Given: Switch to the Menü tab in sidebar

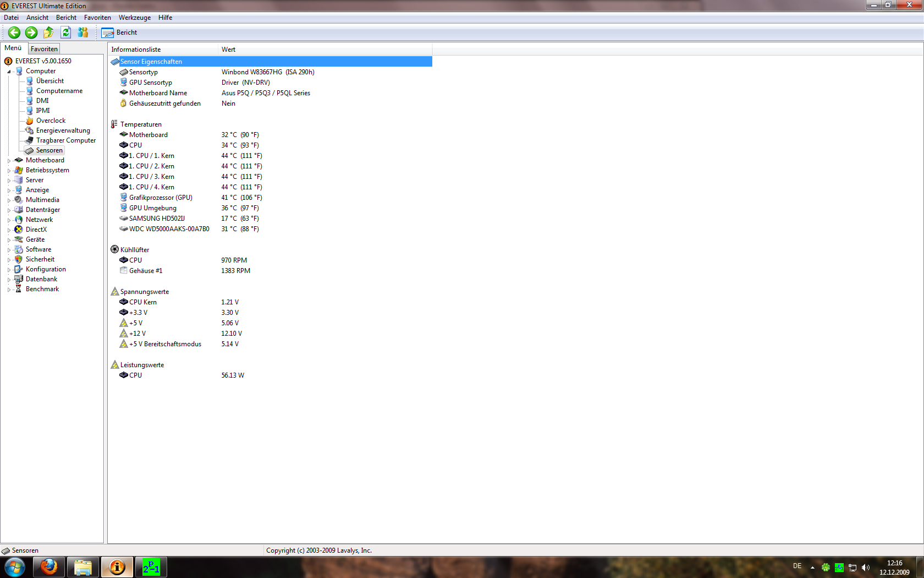Looking at the screenshot, I should point(13,48).
